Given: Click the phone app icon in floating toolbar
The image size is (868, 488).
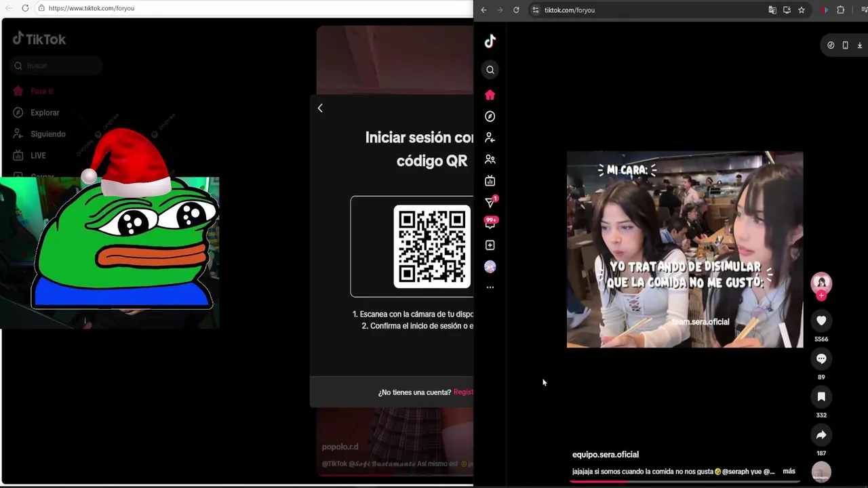Looking at the screenshot, I should [845, 45].
